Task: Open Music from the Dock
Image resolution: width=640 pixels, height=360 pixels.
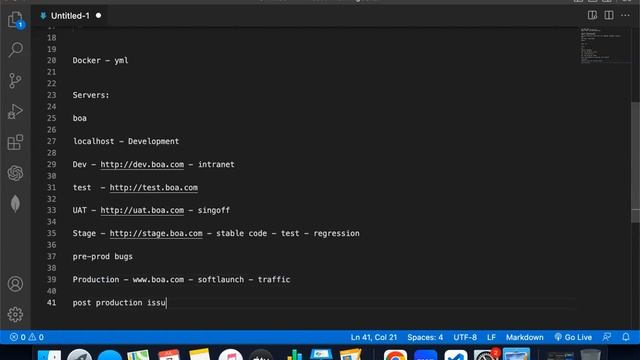Action: 231,355
